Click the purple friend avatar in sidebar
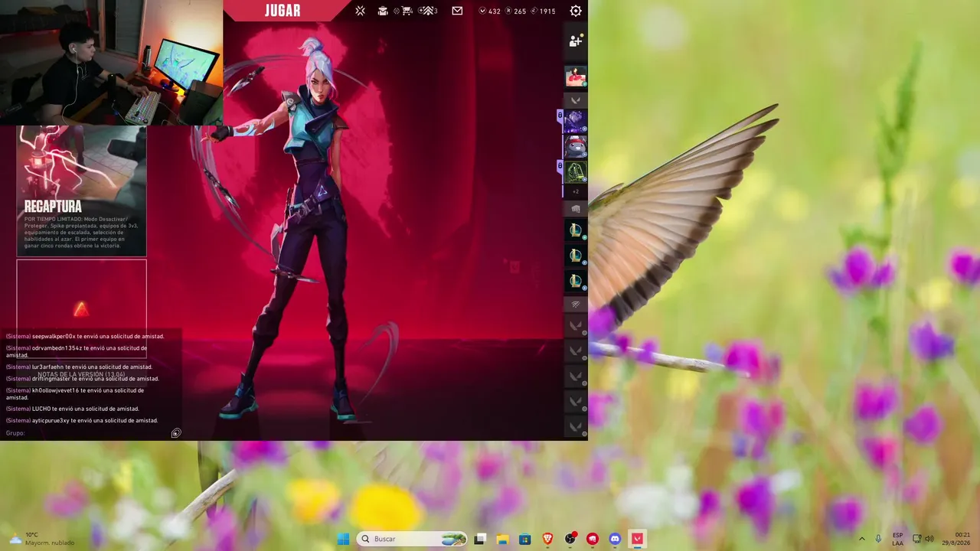The image size is (980, 551). pyautogui.click(x=576, y=121)
